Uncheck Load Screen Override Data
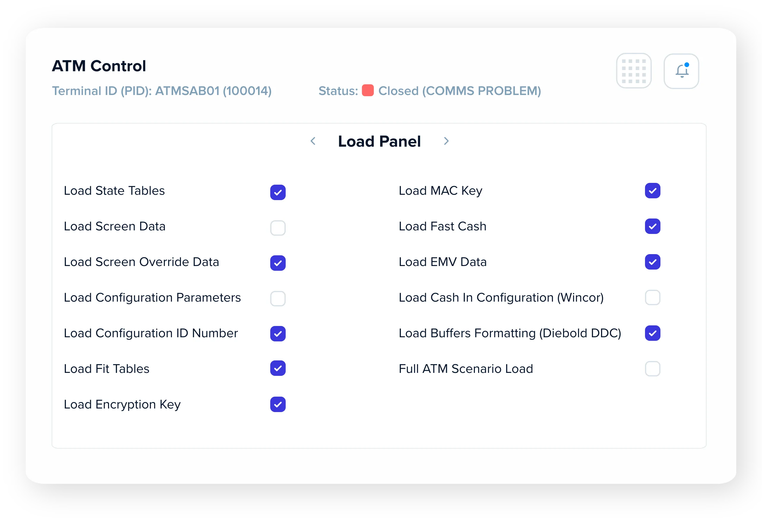This screenshot has width=762, height=532. [x=278, y=263]
